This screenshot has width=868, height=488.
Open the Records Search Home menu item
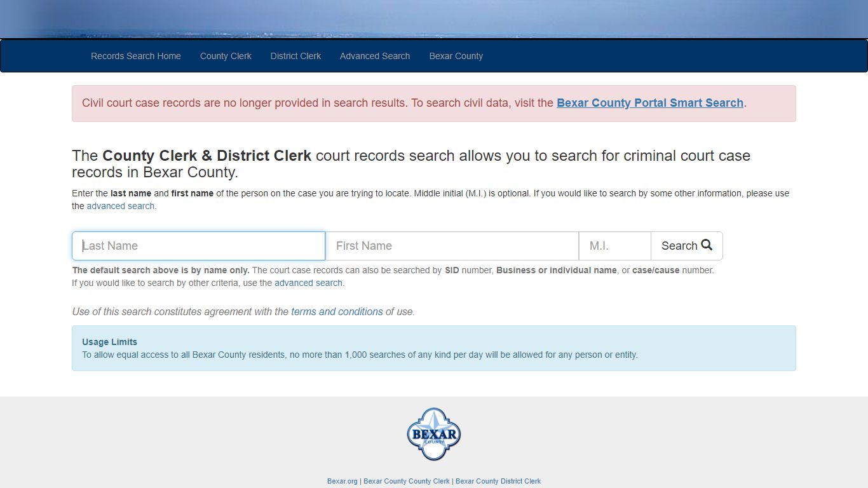tap(135, 56)
